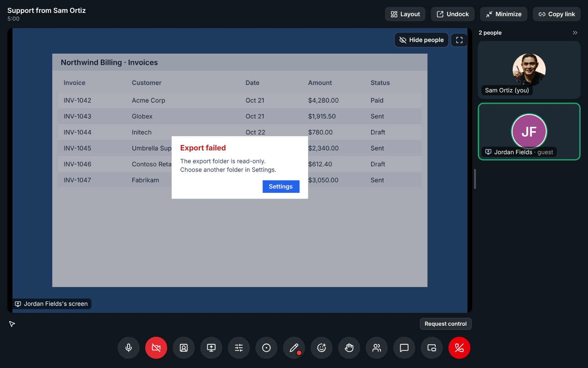Open the emoji reactions picker

click(x=322, y=348)
